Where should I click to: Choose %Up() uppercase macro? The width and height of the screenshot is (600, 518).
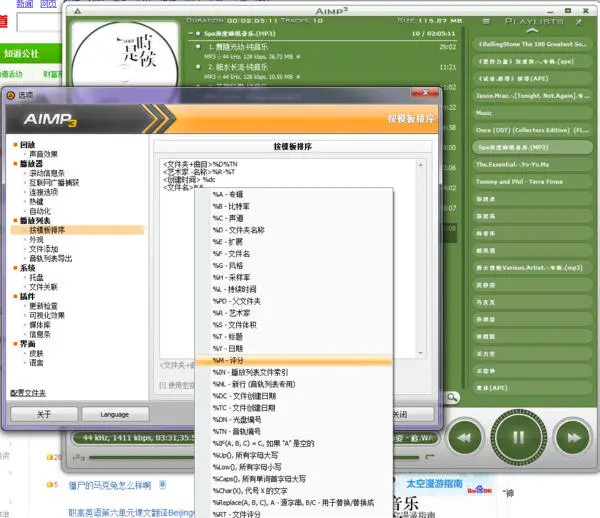click(294, 455)
